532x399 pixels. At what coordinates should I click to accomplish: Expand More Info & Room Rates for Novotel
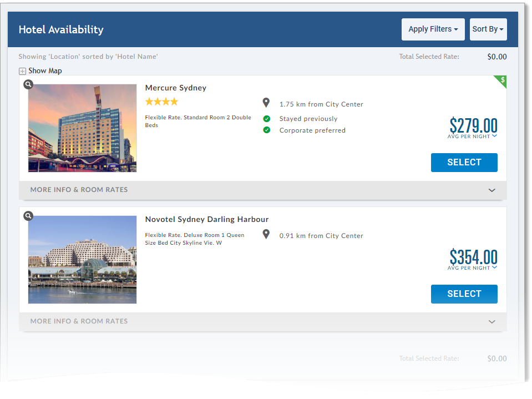tap(263, 321)
